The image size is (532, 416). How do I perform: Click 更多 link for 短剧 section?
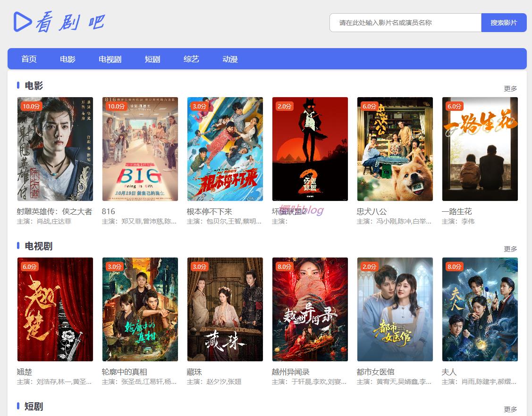tap(510, 409)
